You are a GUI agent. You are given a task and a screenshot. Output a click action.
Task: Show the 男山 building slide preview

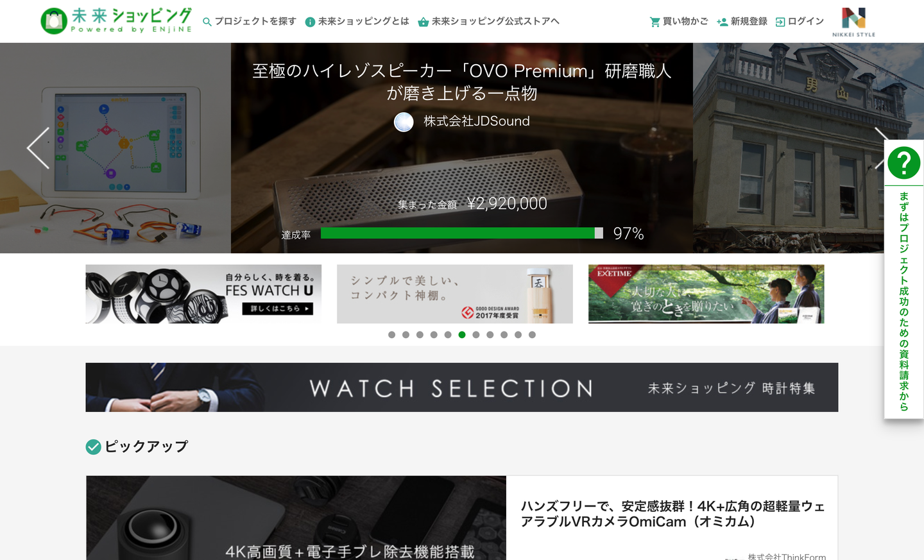pos(789,148)
